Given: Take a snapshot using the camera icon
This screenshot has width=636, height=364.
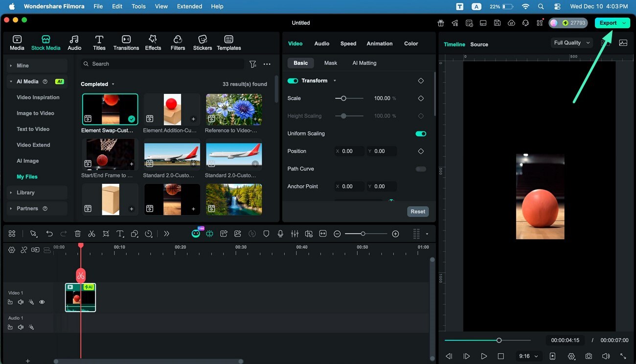Looking at the screenshot, I should [589, 356].
